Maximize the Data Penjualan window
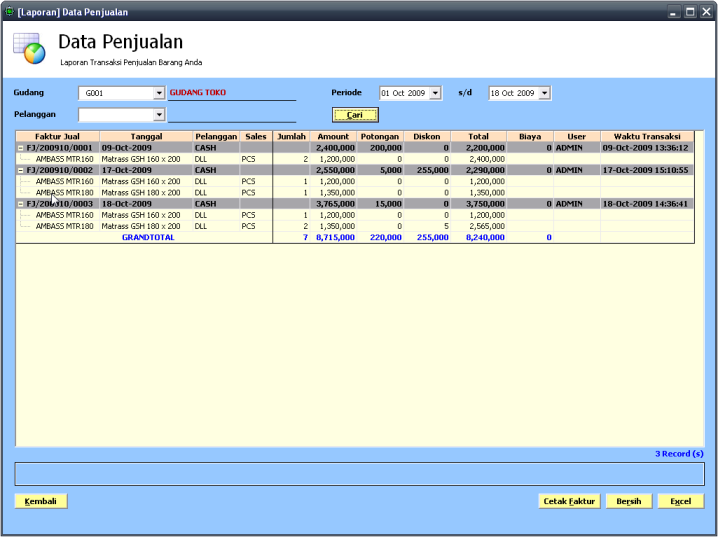 (x=690, y=11)
